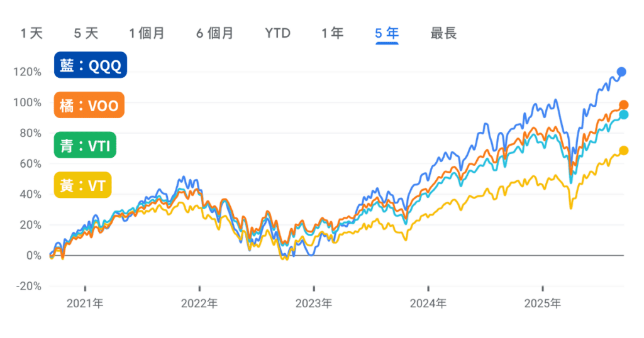Switch to the 1 年 range tab
Viewport: 644px width, 338px height.
332,33
